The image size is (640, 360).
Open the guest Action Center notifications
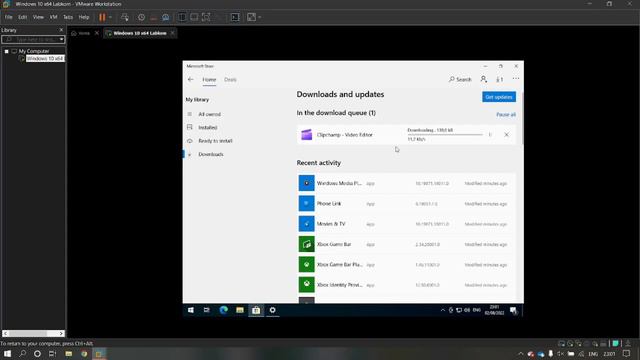point(513,311)
